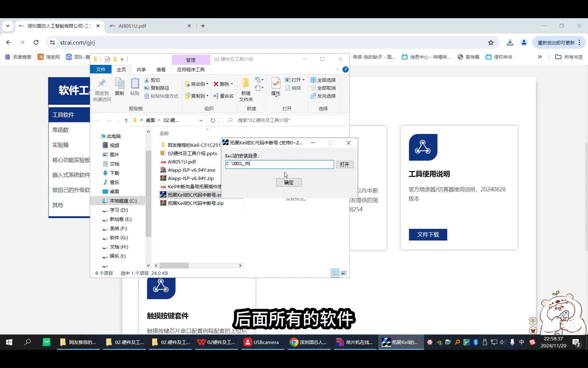The height and width of the screenshot is (368, 588).
Task: Click Chrome's bookmark star icon
Action: click(x=491, y=43)
